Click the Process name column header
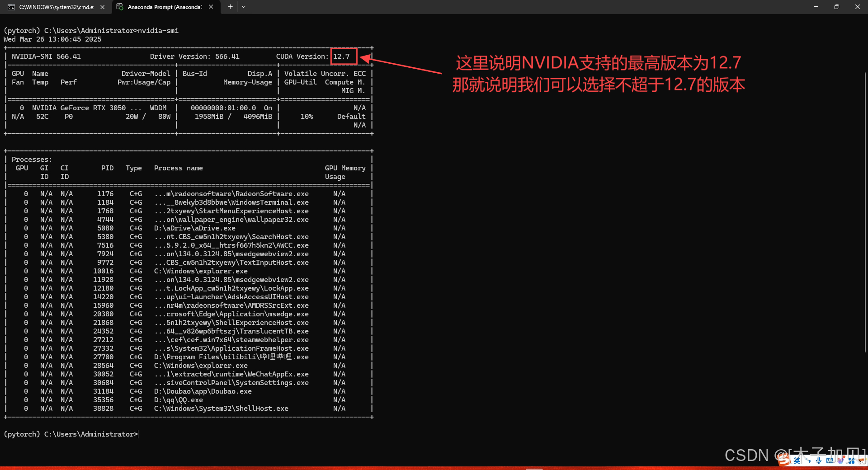The height and width of the screenshot is (470, 868). coord(179,168)
